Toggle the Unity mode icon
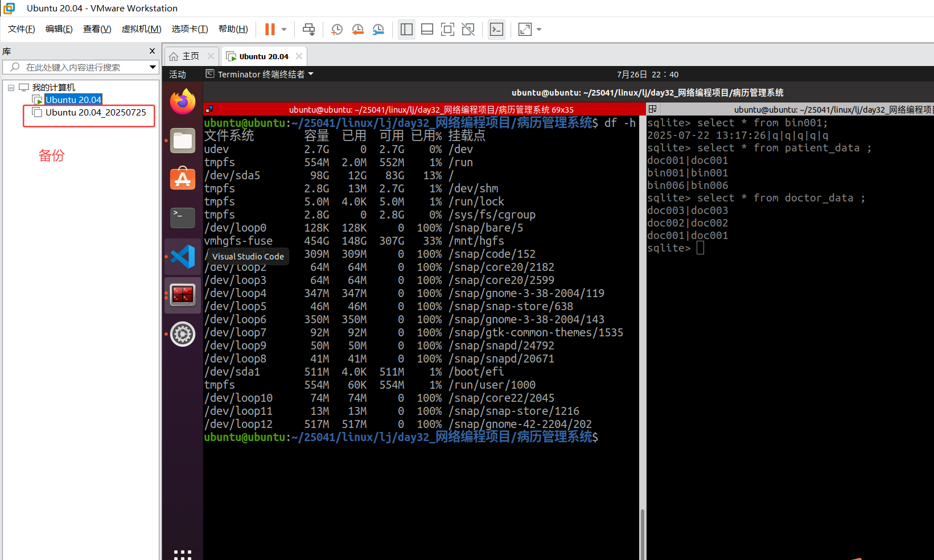Image resolution: width=934 pixels, height=560 pixels. [468, 29]
